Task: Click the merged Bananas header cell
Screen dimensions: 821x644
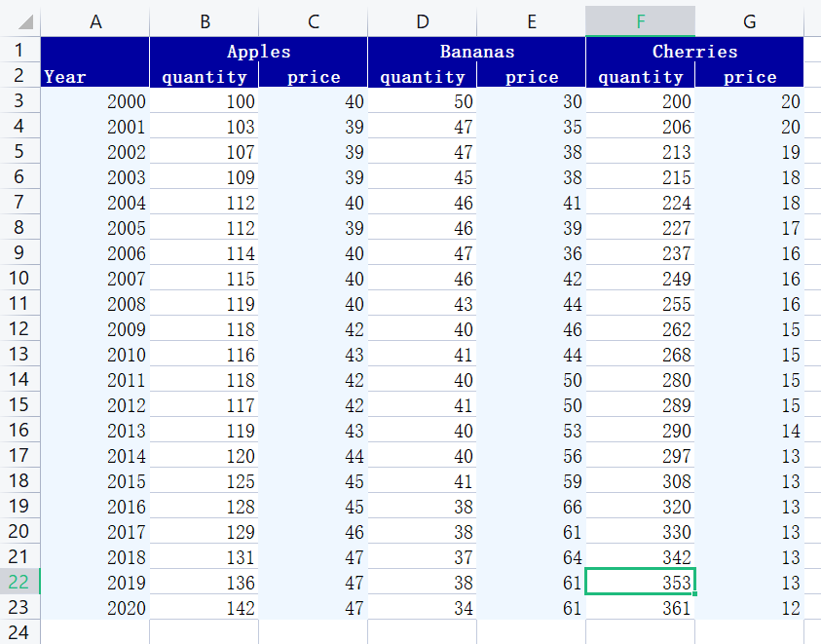Action: point(476,51)
